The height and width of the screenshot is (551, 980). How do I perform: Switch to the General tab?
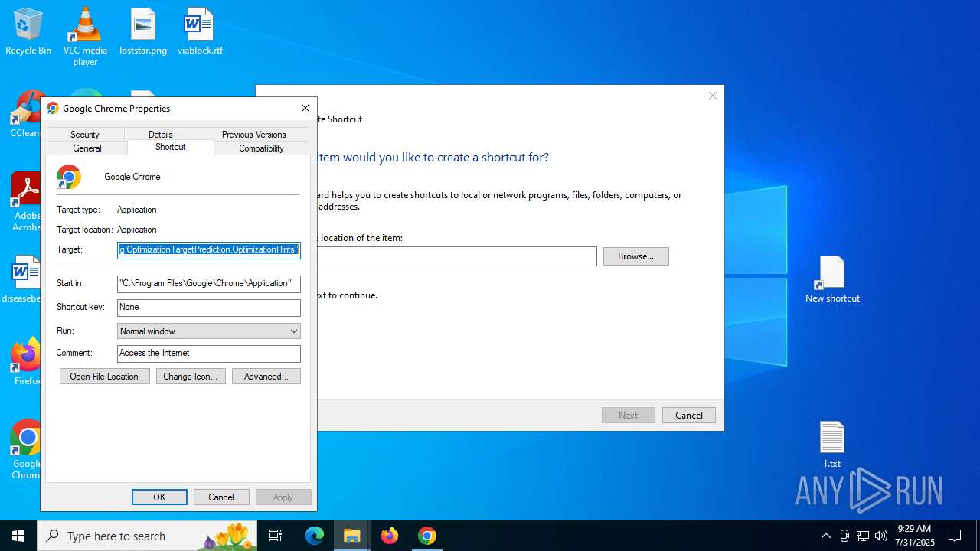(x=87, y=148)
